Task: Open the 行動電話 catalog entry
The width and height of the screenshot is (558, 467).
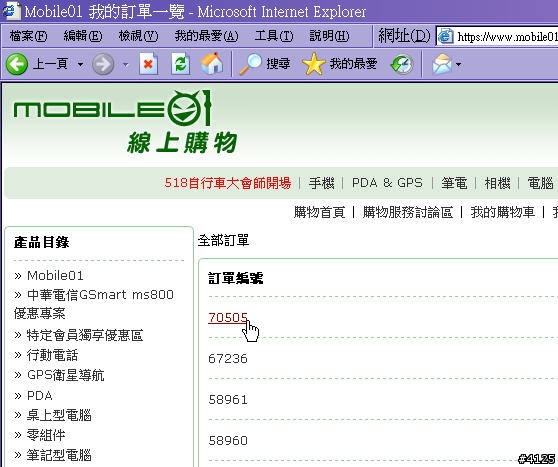Action: (x=52, y=355)
